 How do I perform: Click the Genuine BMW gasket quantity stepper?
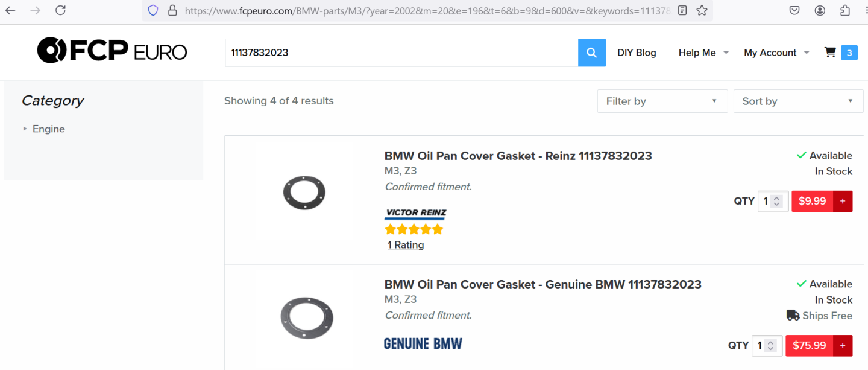(771, 345)
